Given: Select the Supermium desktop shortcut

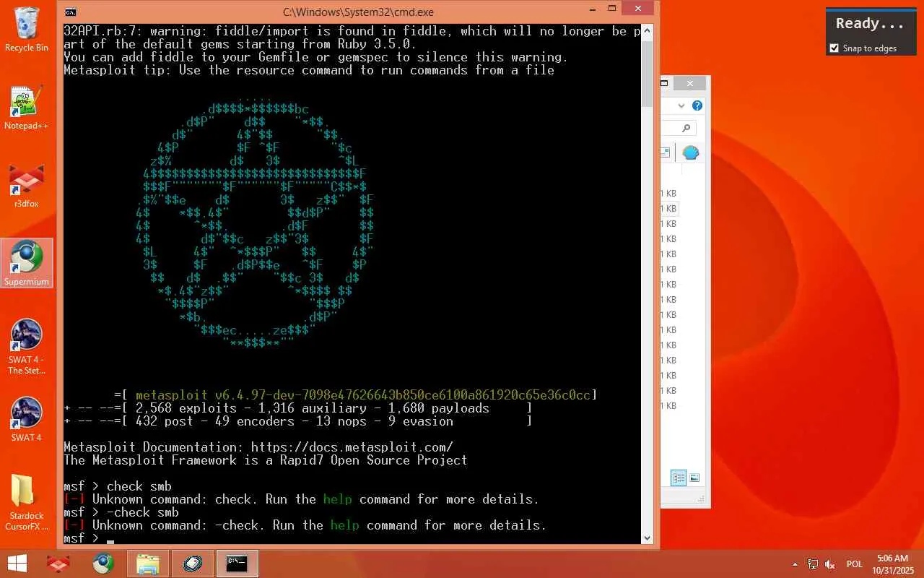Looking at the screenshot, I should click(27, 263).
